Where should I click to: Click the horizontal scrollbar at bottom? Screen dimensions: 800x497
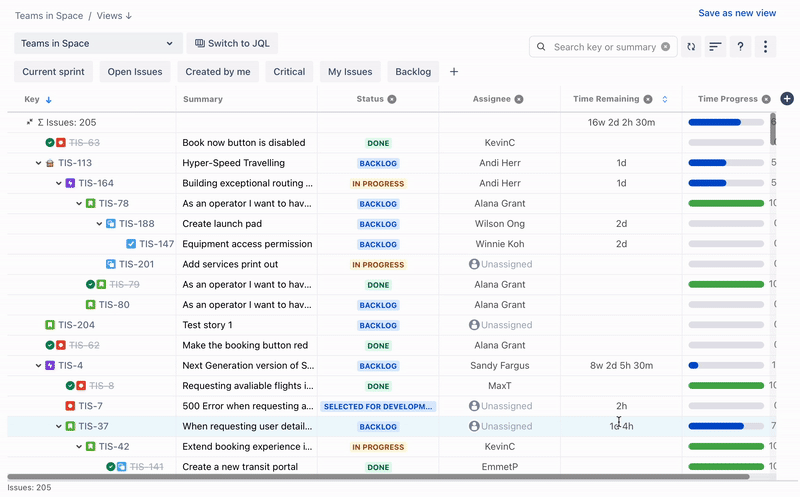click(x=378, y=477)
